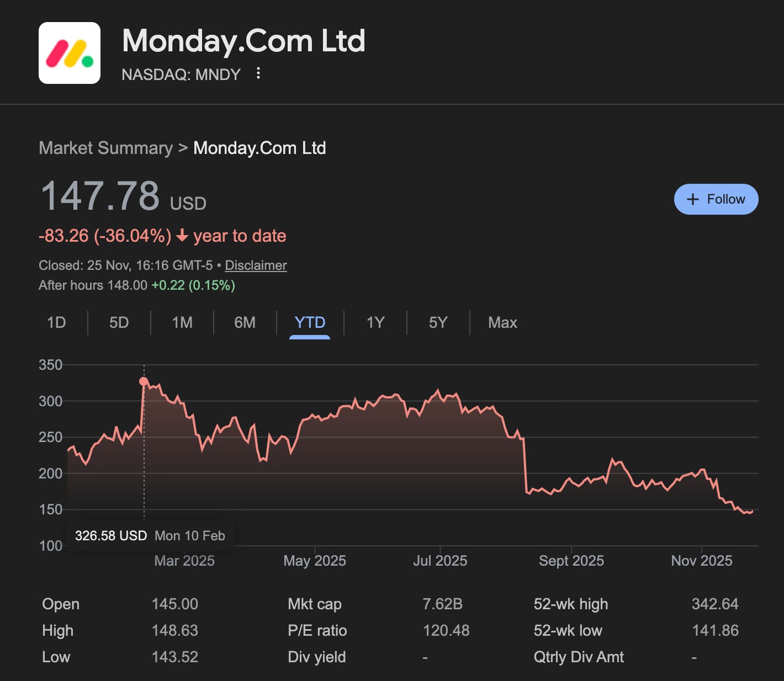
Task: Click the Qtrly Div Amt label
Action: [x=579, y=657]
